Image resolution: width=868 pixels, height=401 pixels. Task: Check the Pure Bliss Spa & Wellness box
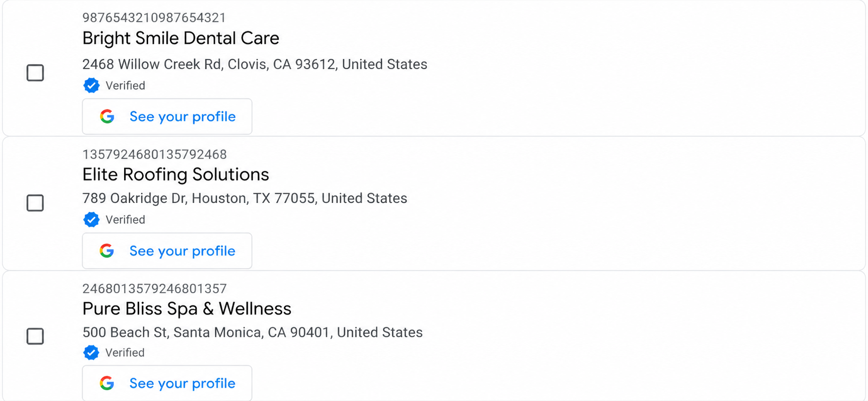pos(35,336)
